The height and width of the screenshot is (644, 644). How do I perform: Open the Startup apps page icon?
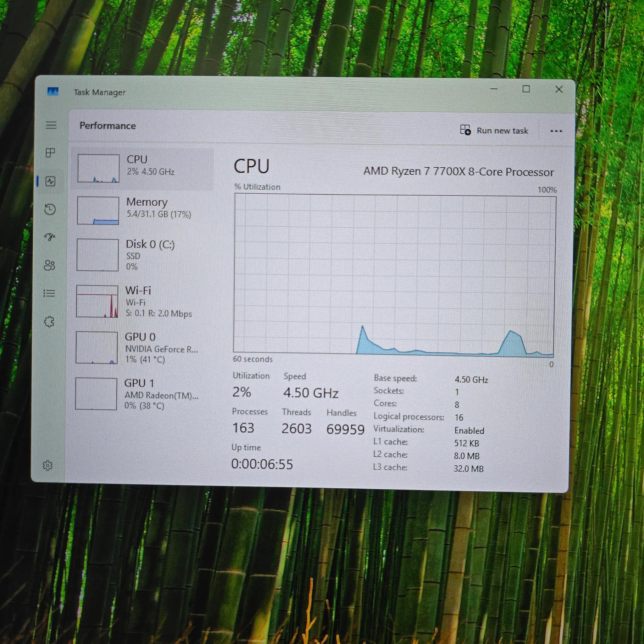click(50, 237)
